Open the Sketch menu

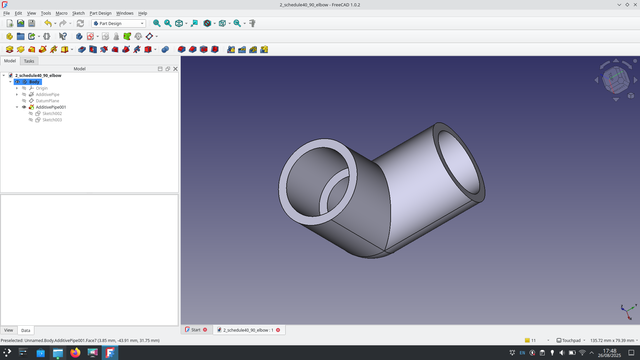pyautogui.click(x=78, y=13)
